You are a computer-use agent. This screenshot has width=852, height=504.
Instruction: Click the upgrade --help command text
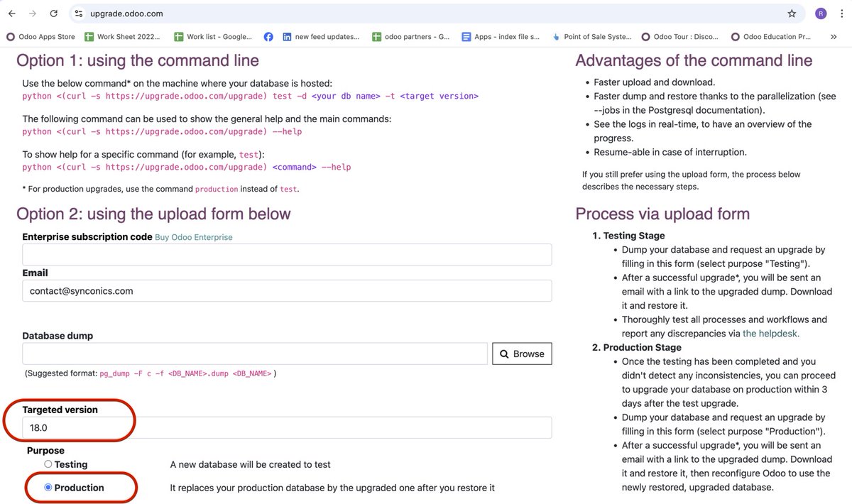pos(162,131)
